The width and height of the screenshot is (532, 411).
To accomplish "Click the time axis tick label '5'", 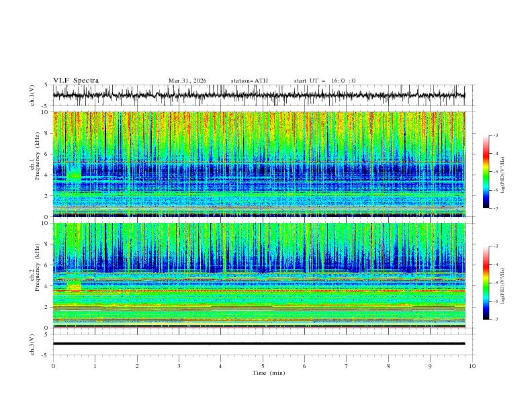I will coord(263,366).
